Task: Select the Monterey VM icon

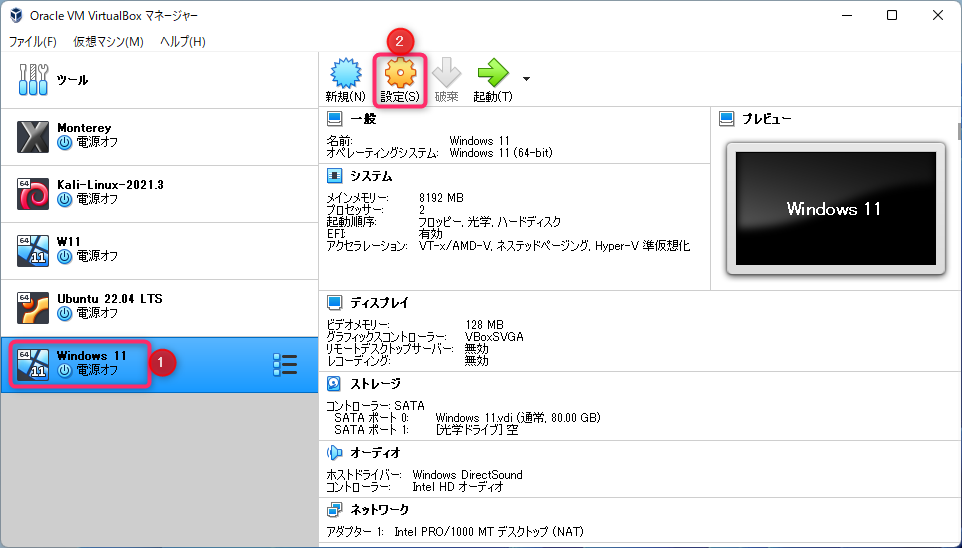Action: (x=33, y=136)
